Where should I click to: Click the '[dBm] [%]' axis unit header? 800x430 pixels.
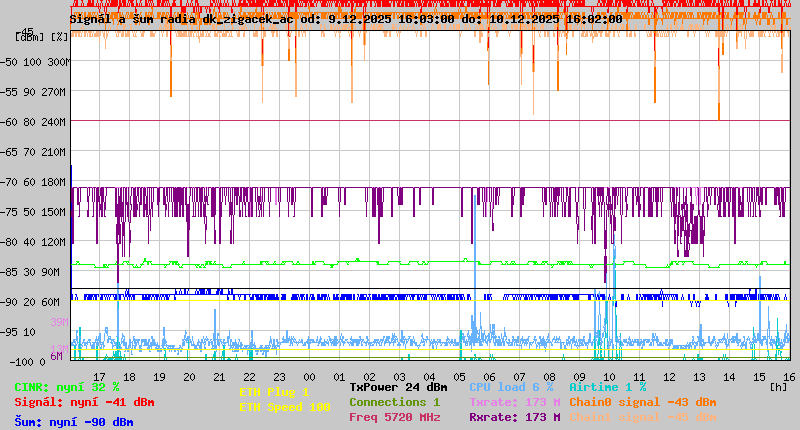click(x=42, y=37)
